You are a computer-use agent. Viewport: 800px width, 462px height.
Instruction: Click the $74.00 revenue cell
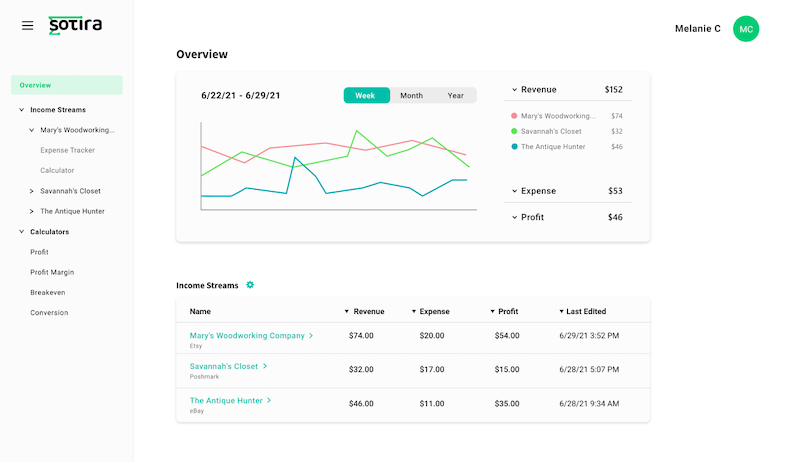point(361,336)
